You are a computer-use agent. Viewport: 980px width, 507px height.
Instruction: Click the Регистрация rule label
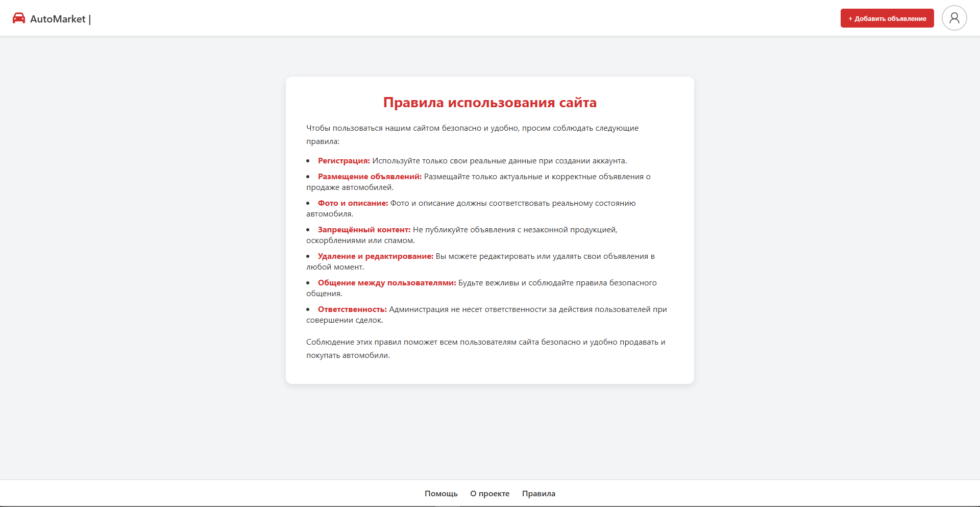344,161
